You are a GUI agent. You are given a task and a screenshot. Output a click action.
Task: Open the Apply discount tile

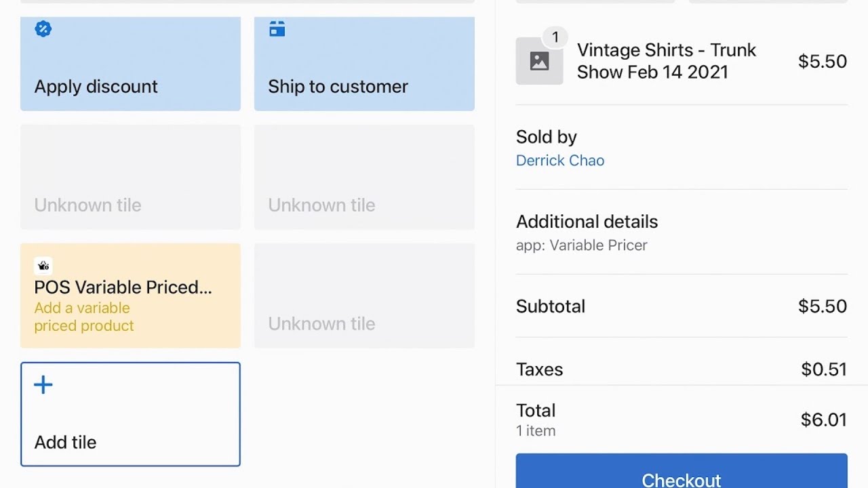click(x=130, y=64)
